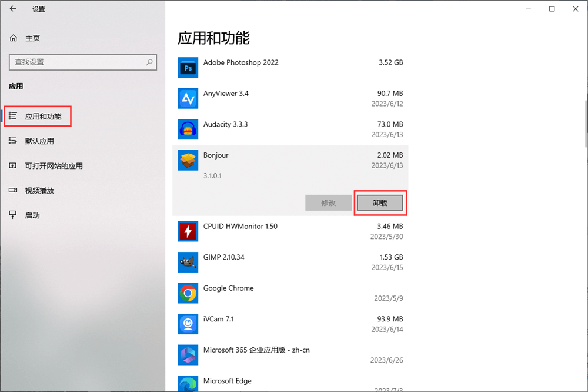Click the 修改 modify button
This screenshot has height=392, width=588.
(x=329, y=202)
